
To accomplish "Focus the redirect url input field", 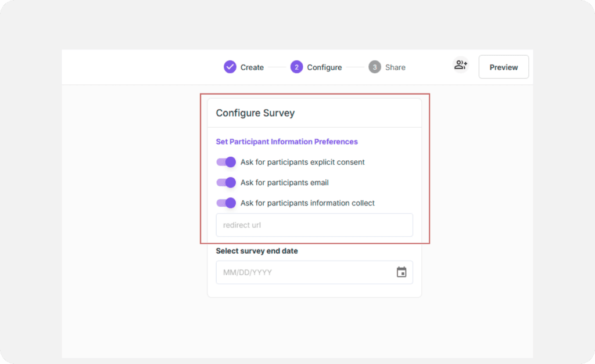I will tap(314, 225).
